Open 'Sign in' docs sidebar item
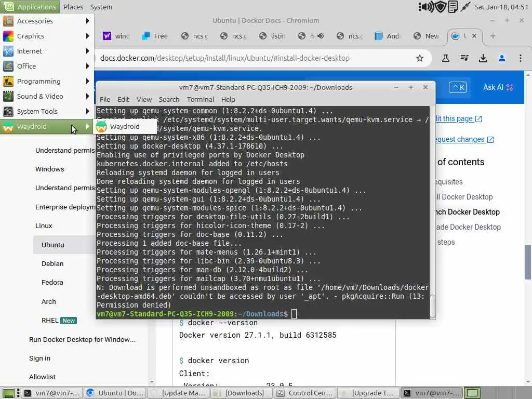This screenshot has height=399, width=532. pyautogui.click(x=39, y=358)
